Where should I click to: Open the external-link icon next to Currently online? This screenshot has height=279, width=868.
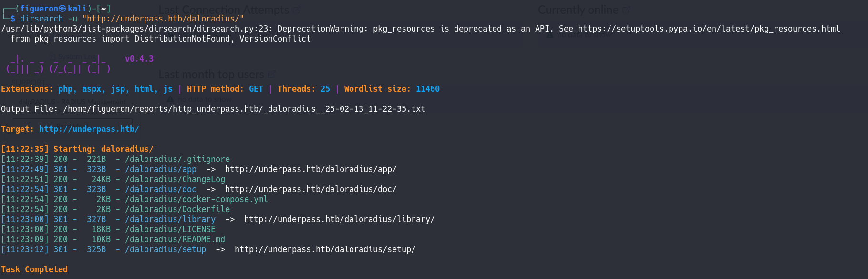click(626, 10)
